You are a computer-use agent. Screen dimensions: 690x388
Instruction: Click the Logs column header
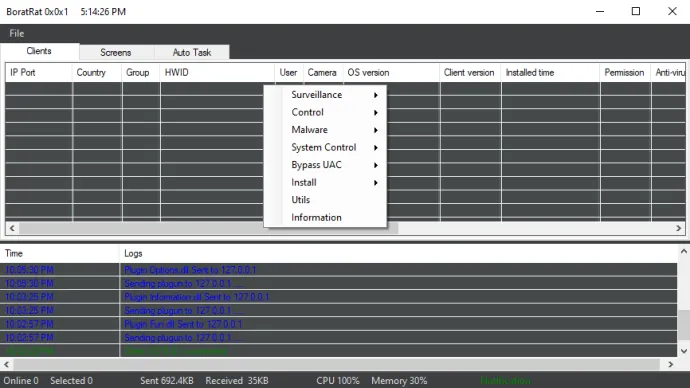(398, 253)
